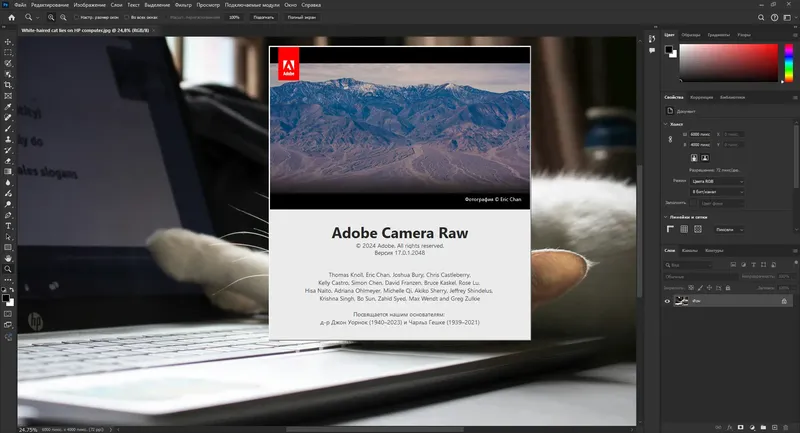The width and height of the screenshot is (800, 433).
Task: Click the Фон layer thumbnail
Action: (x=681, y=301)
